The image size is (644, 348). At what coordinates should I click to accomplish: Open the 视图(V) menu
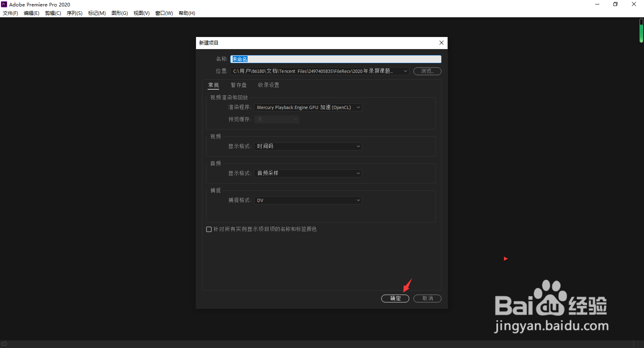coord(142,13)
